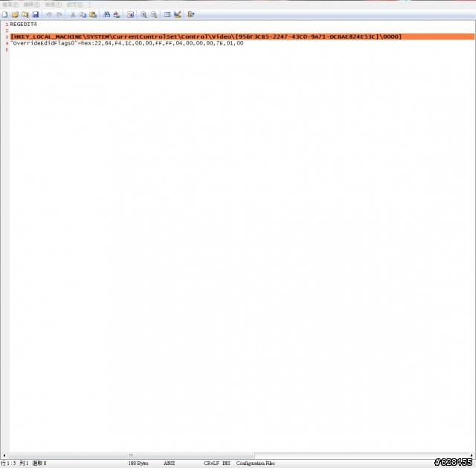476x468 pixels.
Task: Open the 檢視(V) menu
Action: (x=53, y=4)
